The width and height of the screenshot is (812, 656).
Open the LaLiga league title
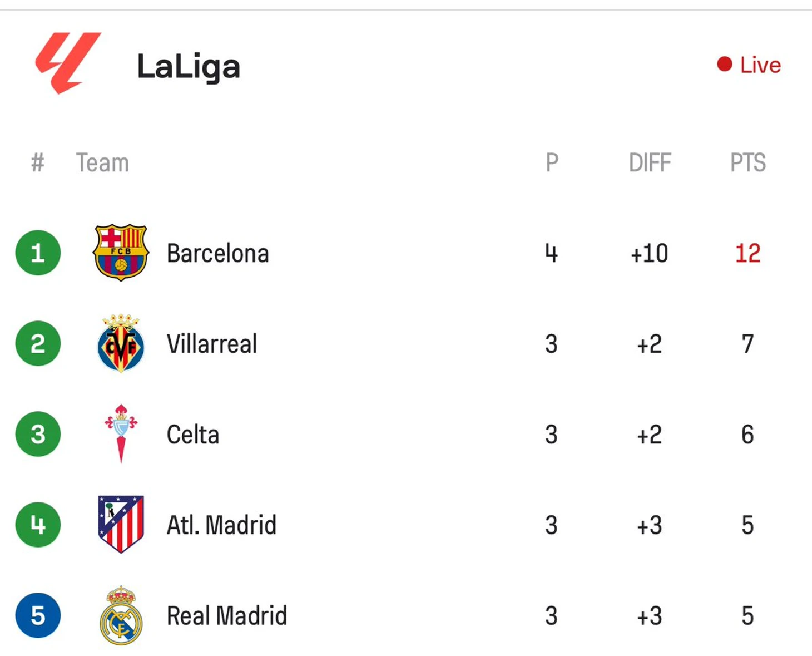[189, 67]
